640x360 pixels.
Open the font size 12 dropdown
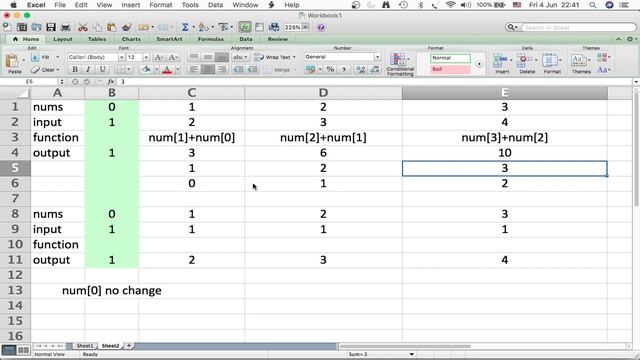click(146, 58)
